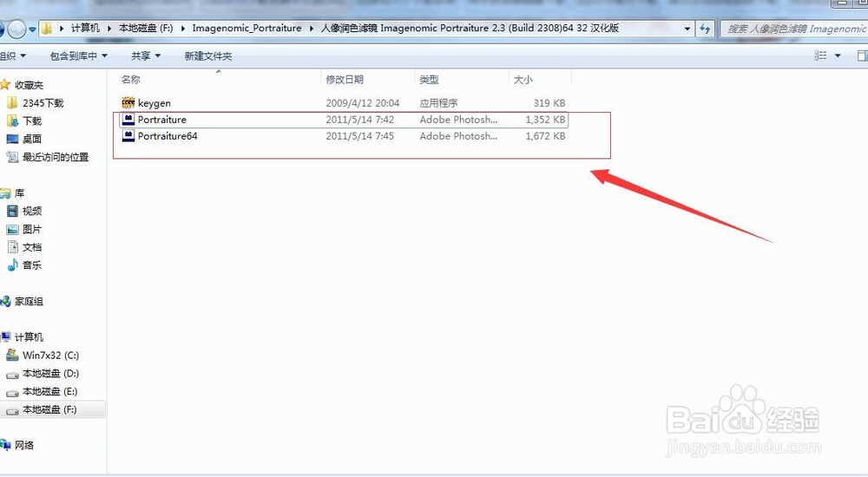Viewport: 868px width, 477px height.
Task: Open 本地磁盘 (D:) drive
Action: tap(50, 374)
